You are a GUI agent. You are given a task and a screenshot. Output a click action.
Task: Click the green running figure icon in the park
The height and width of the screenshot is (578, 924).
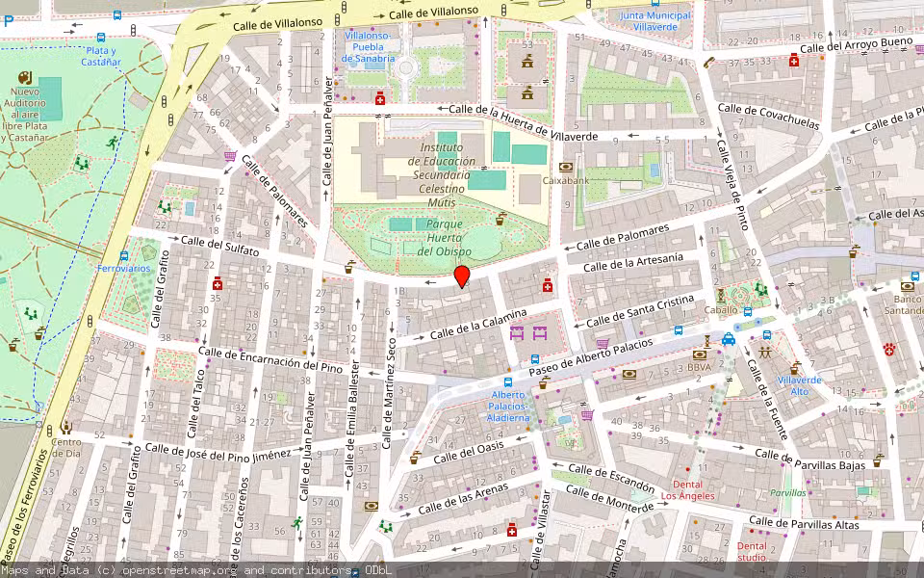click(113, 143)
